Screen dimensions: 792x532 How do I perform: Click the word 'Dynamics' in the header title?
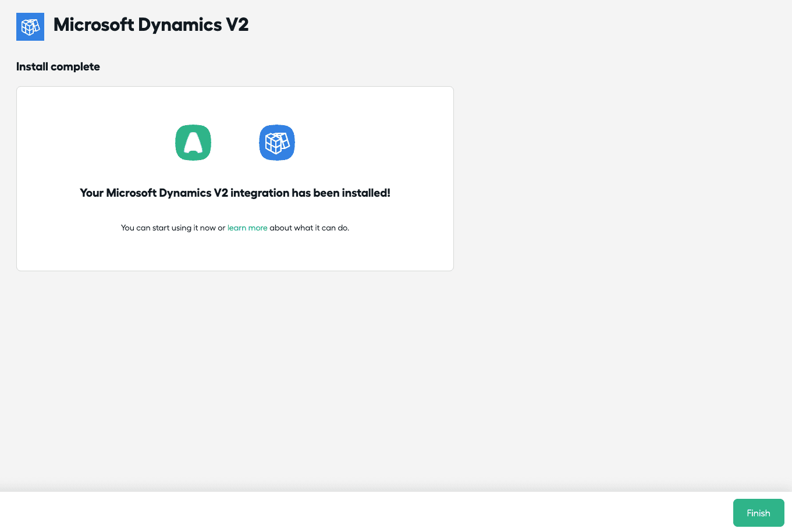(180, 25)
